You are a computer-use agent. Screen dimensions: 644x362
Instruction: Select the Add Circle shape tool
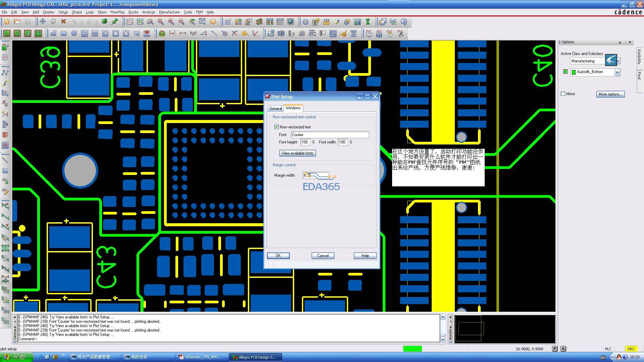click(74, 34)
